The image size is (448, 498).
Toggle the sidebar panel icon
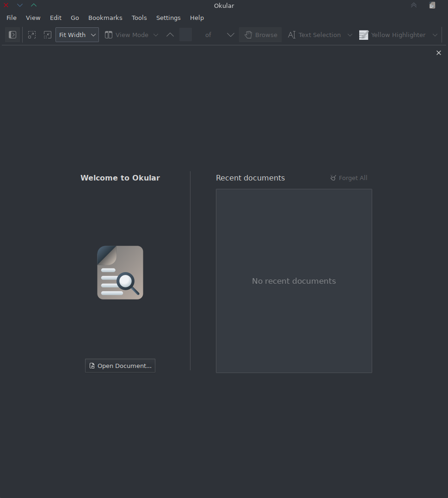[x=12, y=35]
